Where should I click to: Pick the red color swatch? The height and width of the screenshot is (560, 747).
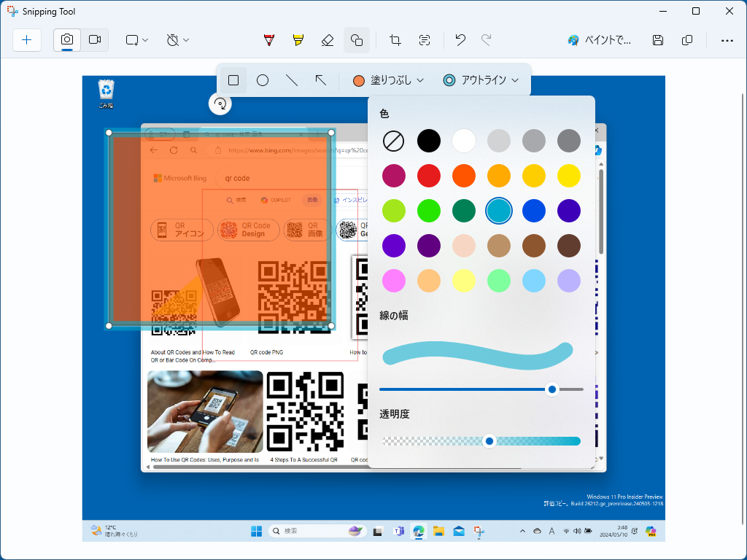[429, 176]
